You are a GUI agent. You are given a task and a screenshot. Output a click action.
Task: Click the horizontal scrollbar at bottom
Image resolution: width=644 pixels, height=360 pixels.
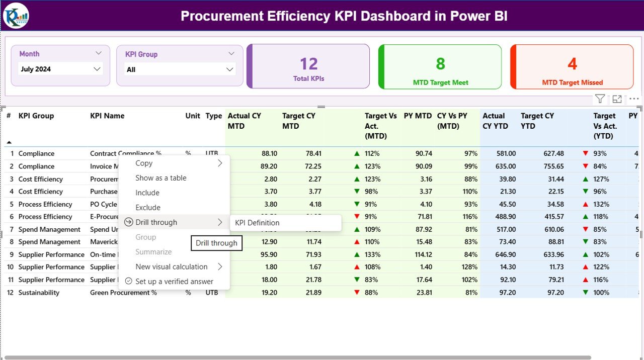(x=297, y=357)
